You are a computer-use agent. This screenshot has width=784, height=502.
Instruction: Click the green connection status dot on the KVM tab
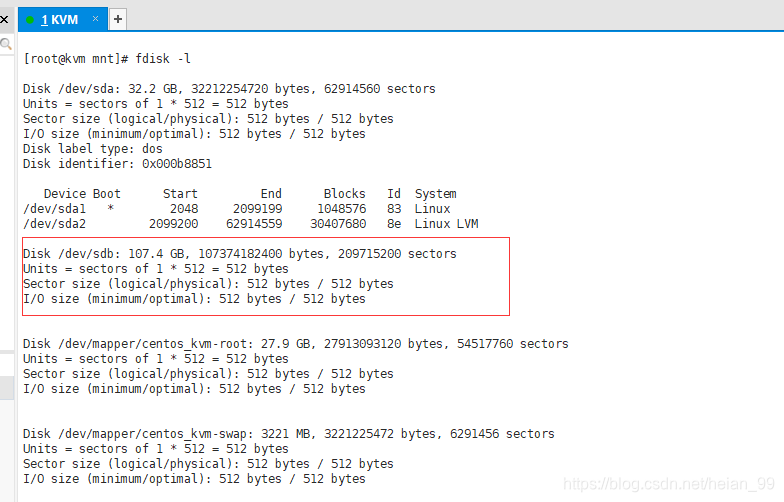(x=30, y=20)
